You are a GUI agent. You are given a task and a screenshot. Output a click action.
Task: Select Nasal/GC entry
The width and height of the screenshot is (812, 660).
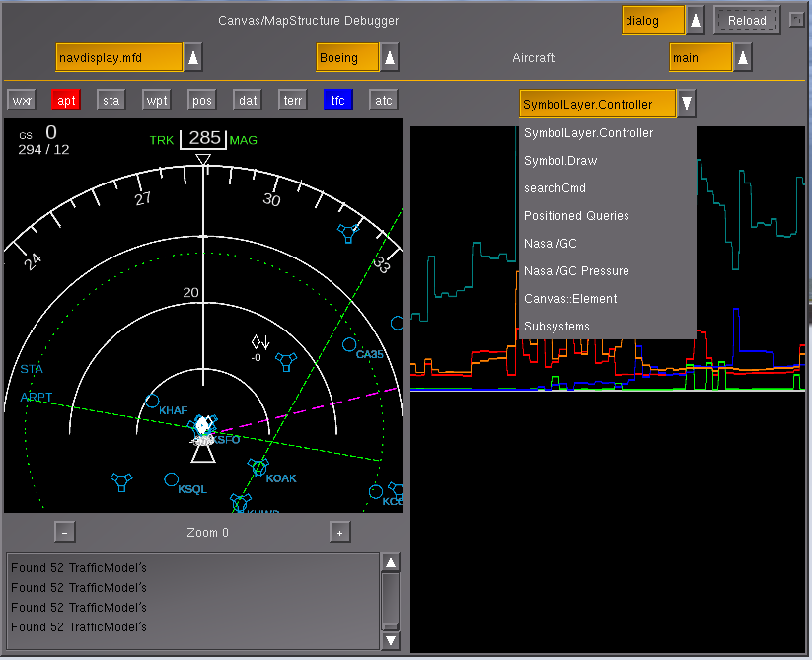point(608,244)
